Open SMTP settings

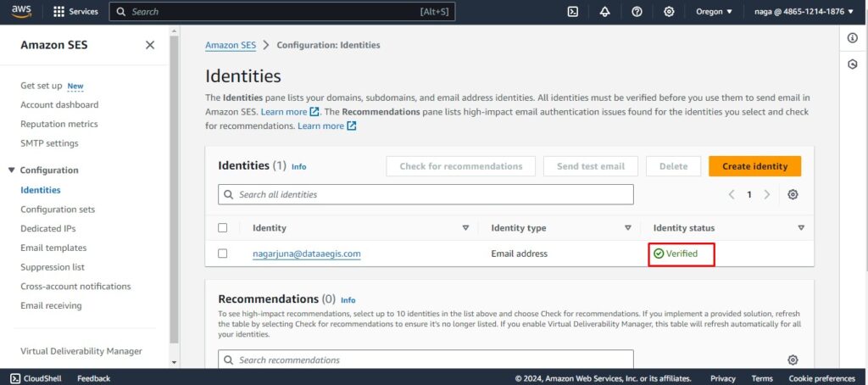point(49,143)
